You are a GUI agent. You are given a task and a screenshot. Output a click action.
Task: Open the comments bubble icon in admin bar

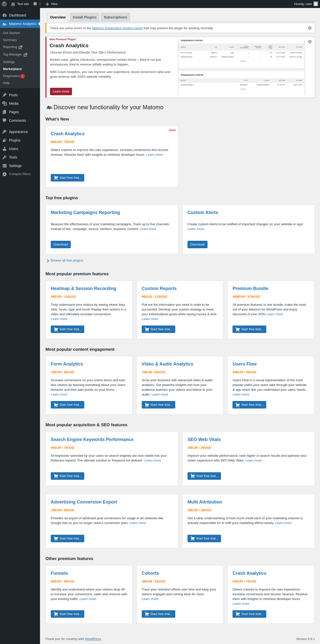tap(35, 4)
